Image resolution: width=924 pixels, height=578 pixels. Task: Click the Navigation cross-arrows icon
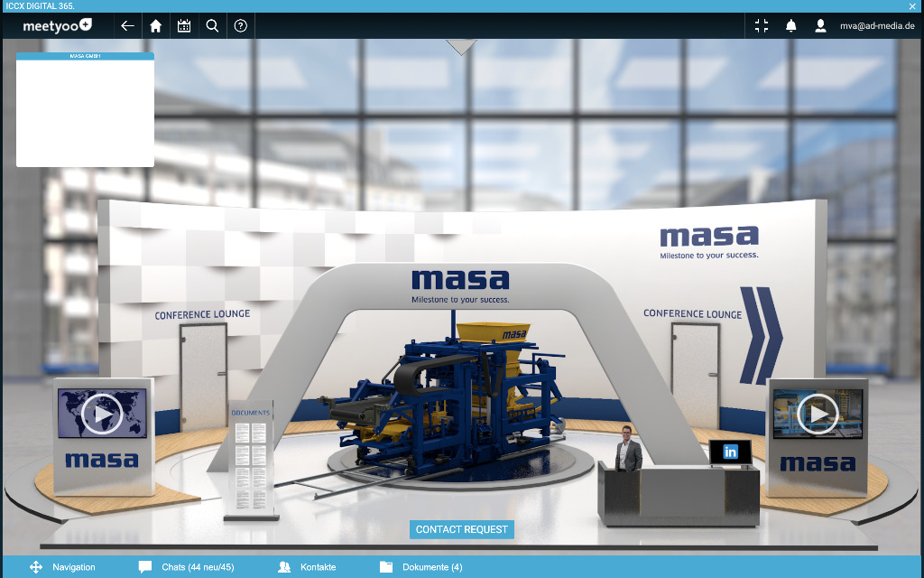tap(36, 567)
